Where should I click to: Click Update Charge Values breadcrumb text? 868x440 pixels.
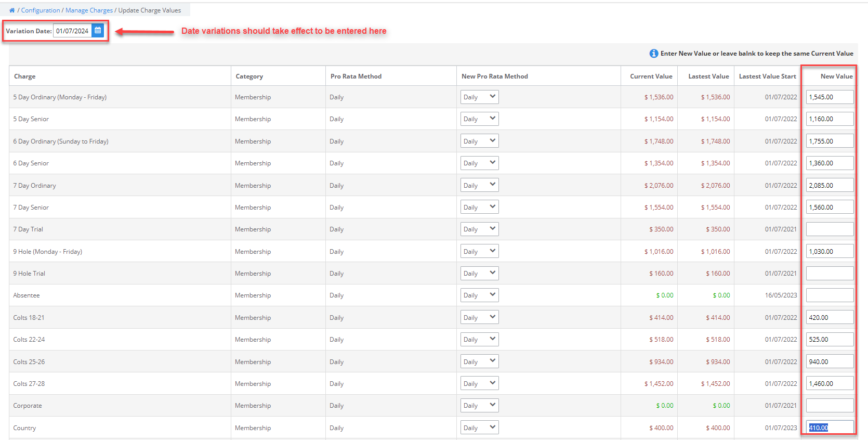(150, 10)
